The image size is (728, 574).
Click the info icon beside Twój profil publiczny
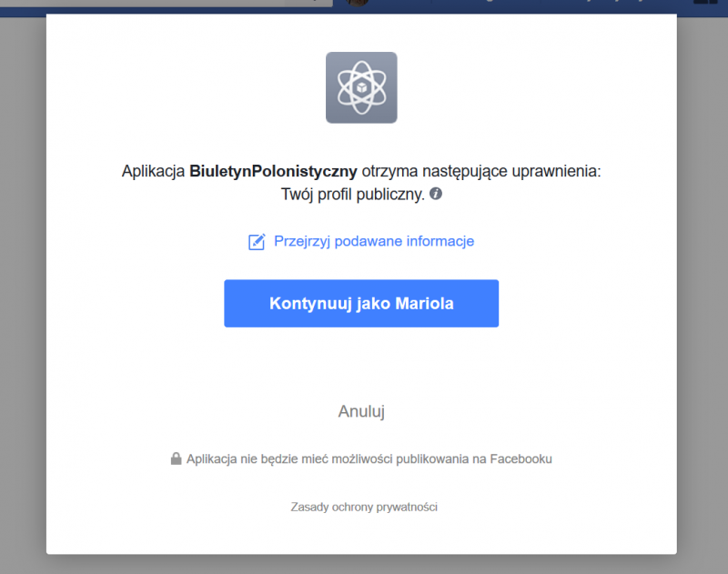pyautogui.click(x=436, y=194)
